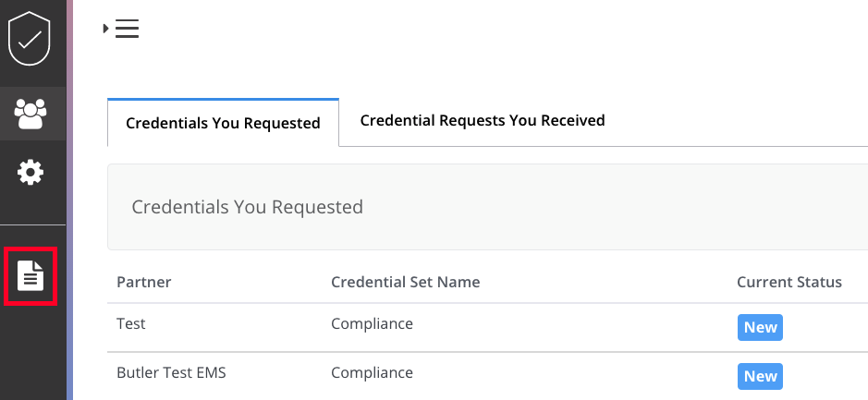
Task: Sort by Current Status column header
Action: (x=789, y=282)
